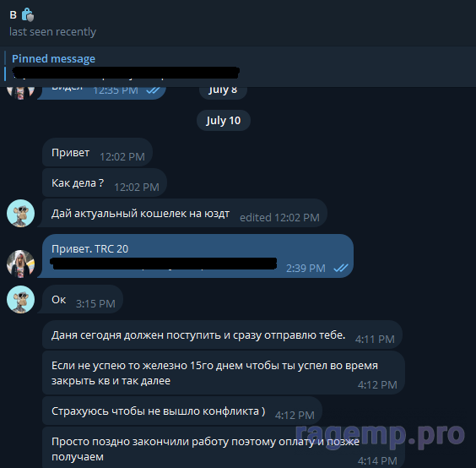Click the edited 12:02 PM timestamp label
This screenshot has height=468, width=476.
[279, 218]
